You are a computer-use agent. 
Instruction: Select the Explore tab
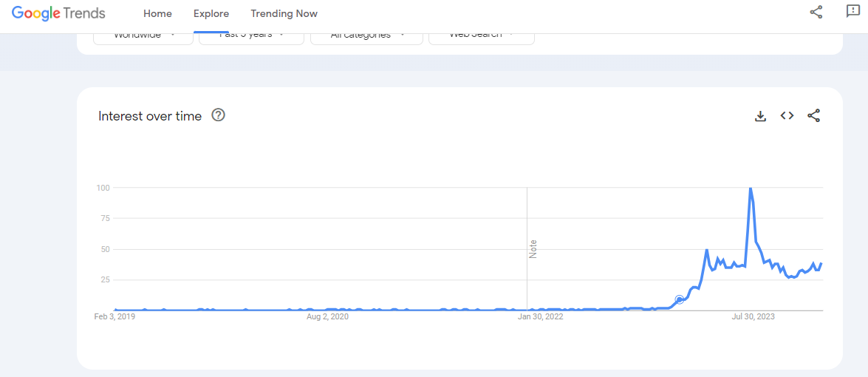(x=211, y=13)
